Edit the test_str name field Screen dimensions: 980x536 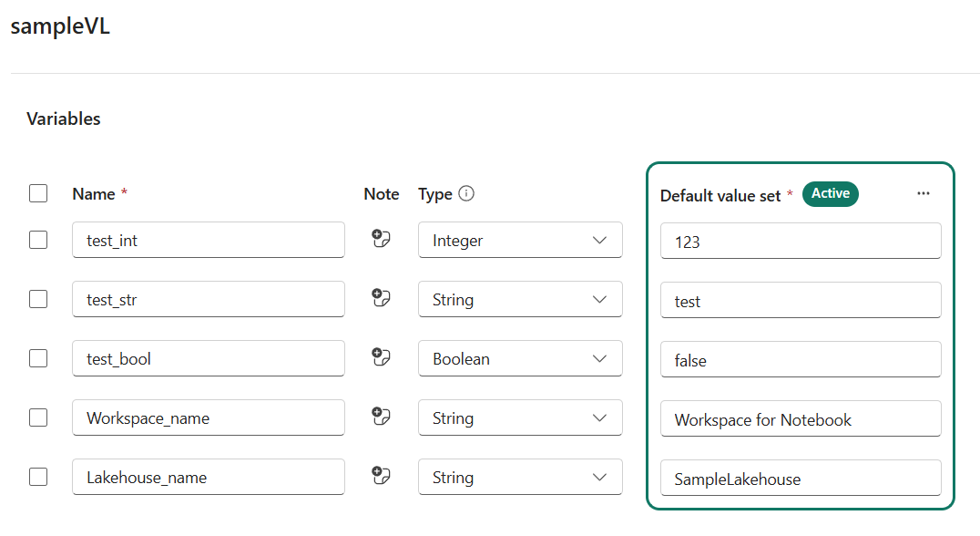click(209, 300)
